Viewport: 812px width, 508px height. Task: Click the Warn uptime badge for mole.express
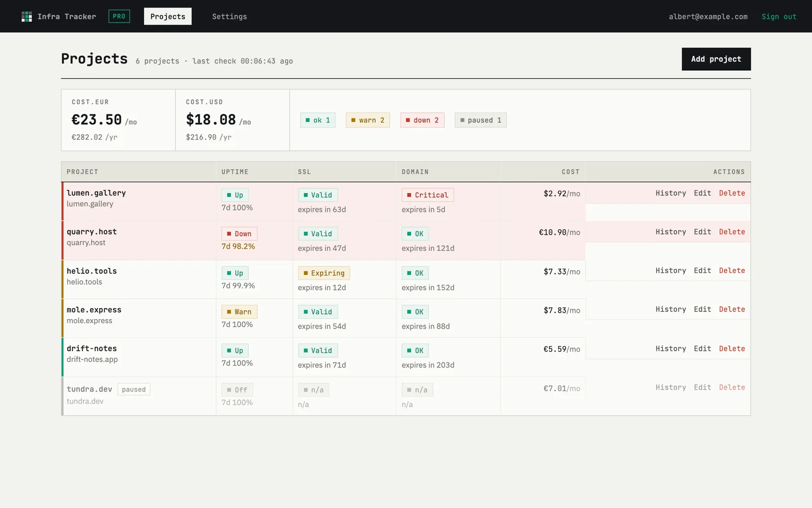pyautogui.click(x=239, y=311)
